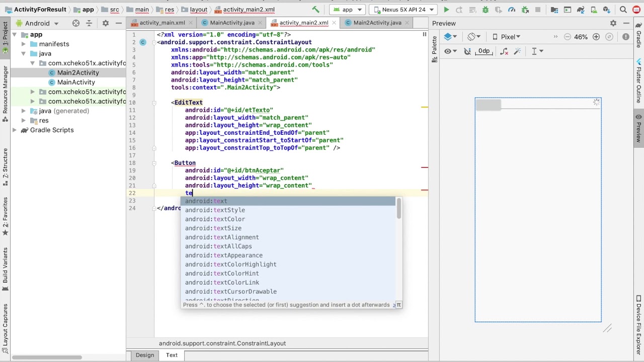This screenshot has height=362, width=644.
Task: Choose android:textColor suggestion
Action: pyautogui.click(x=288, y=219)
